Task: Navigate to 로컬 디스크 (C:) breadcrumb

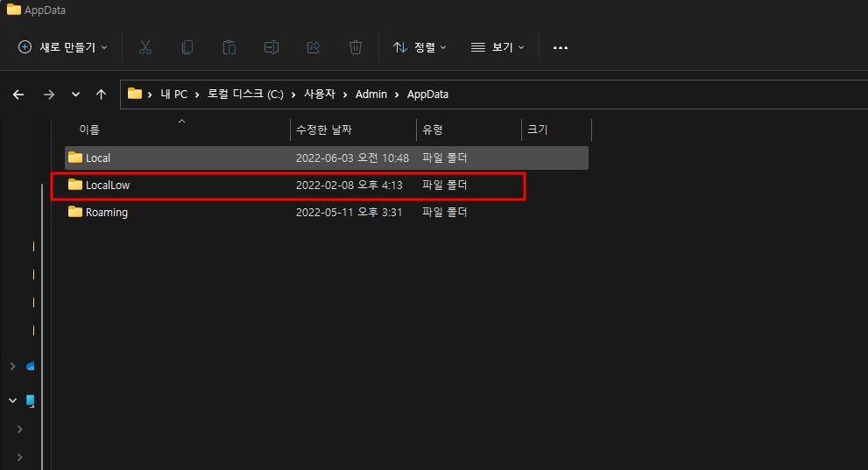Action: pyautogui.click(x=245, y=94)
